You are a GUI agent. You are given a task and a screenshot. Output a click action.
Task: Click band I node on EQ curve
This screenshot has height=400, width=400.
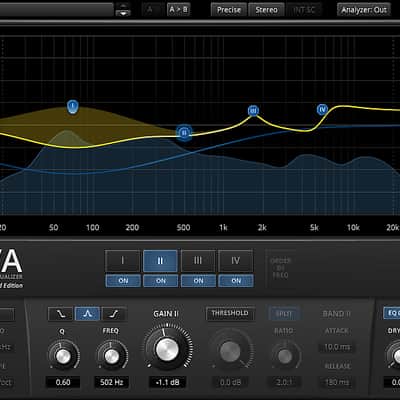(72, 107)
